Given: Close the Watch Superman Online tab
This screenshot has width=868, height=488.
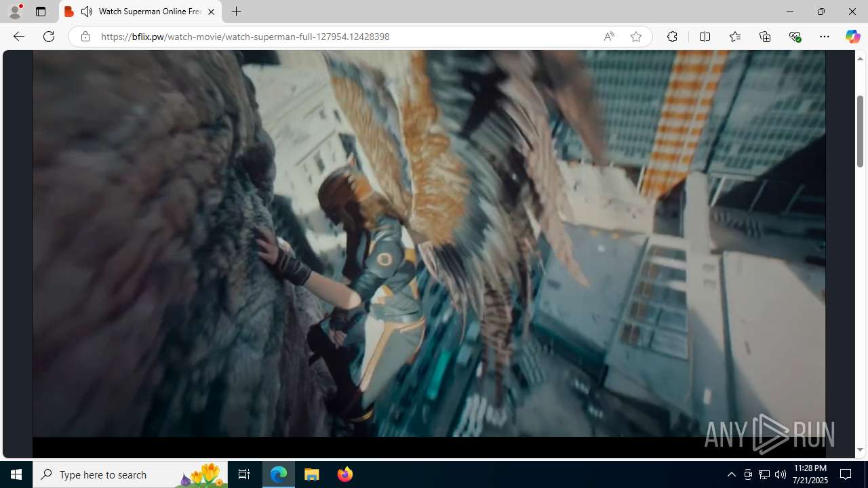Looking at the screenshot, I should (x=211, y=12).
